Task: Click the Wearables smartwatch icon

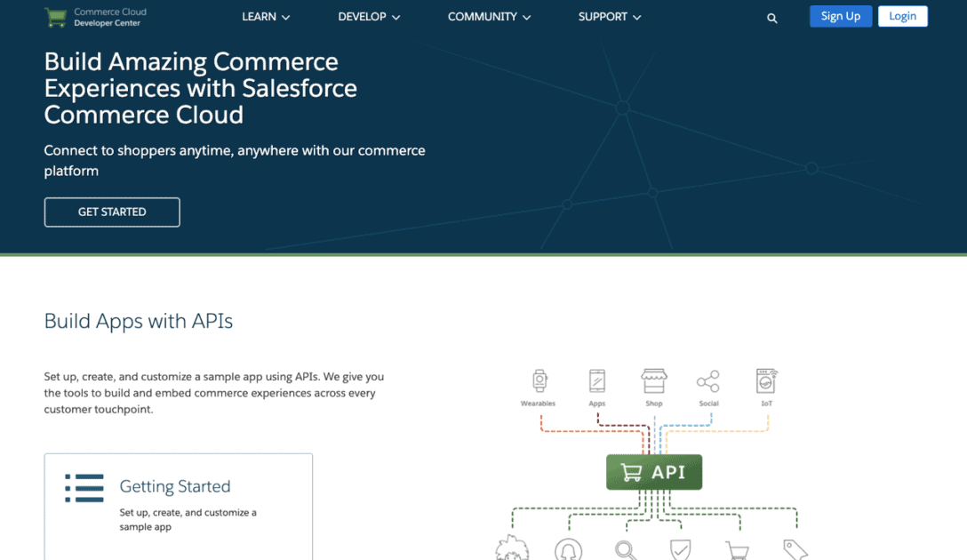Action: (539, 380)
